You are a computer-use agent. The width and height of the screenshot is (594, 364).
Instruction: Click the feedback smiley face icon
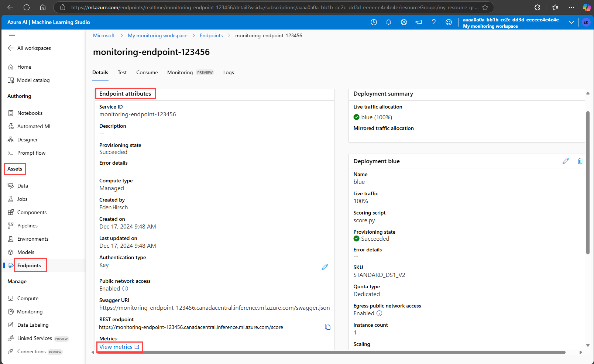(x=449, y=22)
